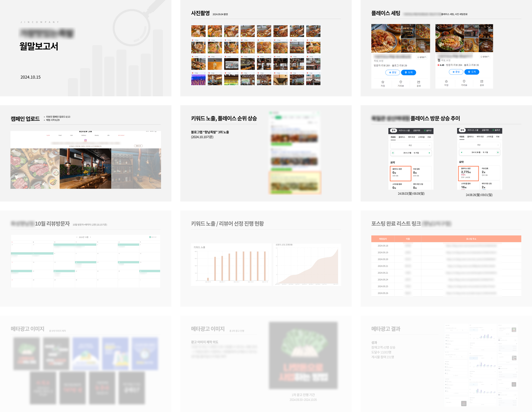Image resolution: width=532 pixels, height=412 pixels.
Task: Click back arrow on left place card
Action: (375, 28)
